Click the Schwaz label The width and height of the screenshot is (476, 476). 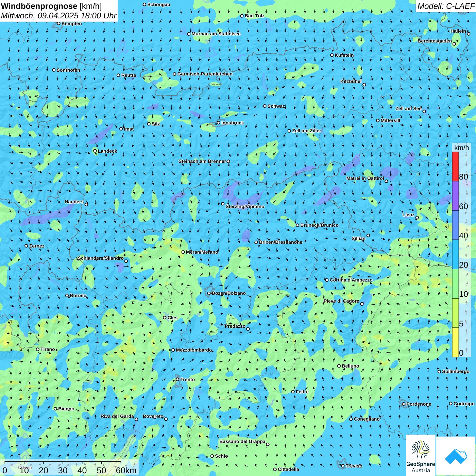coord(276,106)
